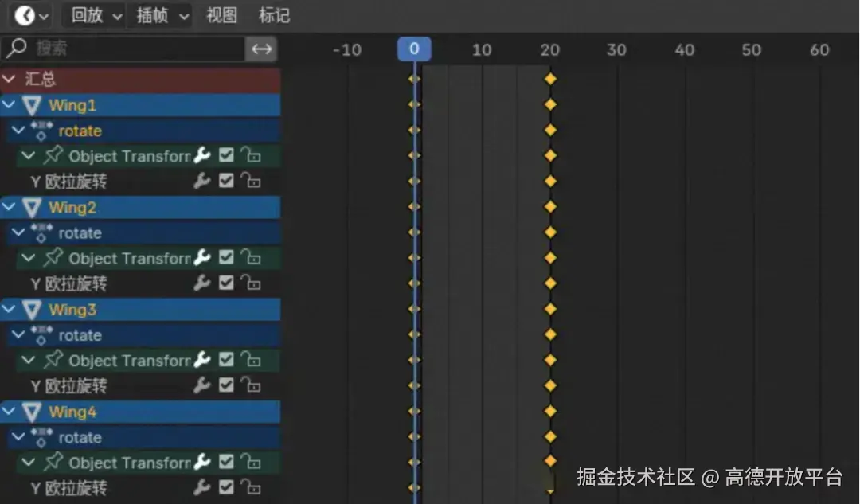Image resolution: width=860 pixels, height=504 pixels.
Task: Uncheck mute checkbox on Wing2 Y 欧拉旋转
Action: click(x=226, y=283)
